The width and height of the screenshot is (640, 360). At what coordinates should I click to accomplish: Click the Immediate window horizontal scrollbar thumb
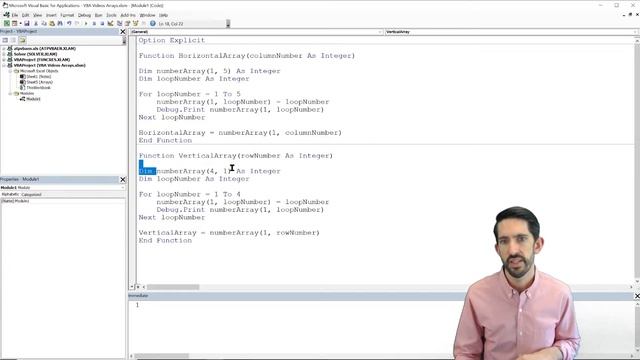point(162,356)
